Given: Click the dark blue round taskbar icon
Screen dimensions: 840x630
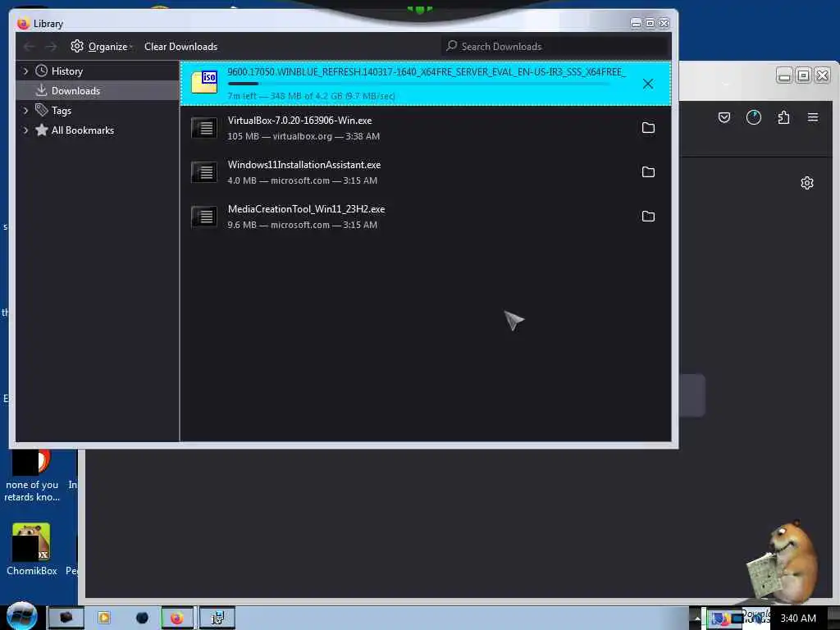Looking at the screenshot, I should 142,619.
